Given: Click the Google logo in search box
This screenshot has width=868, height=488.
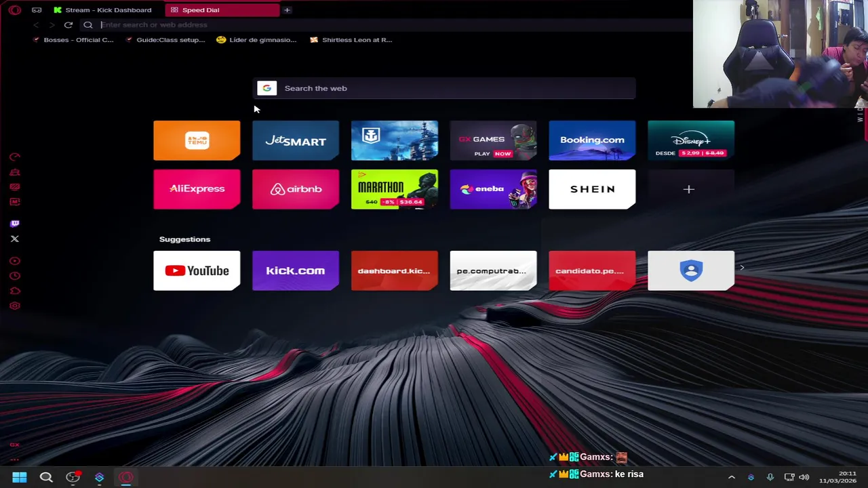Looking at the screenshot, I should coord(267,88).
